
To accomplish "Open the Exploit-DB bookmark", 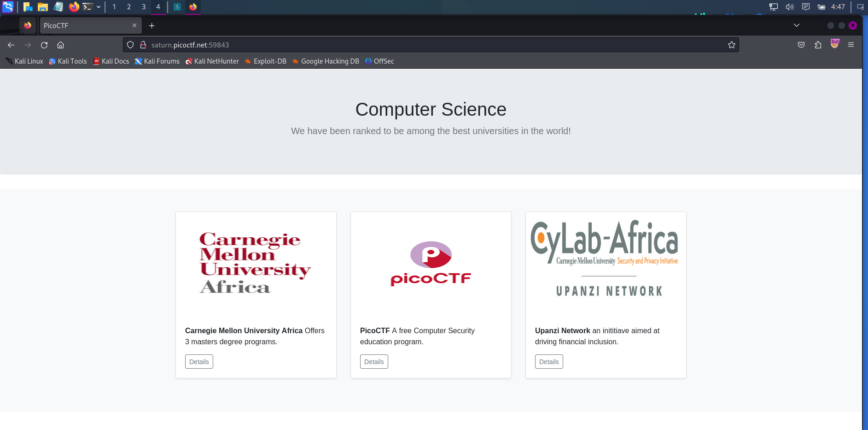I will (x=265, y=61).
